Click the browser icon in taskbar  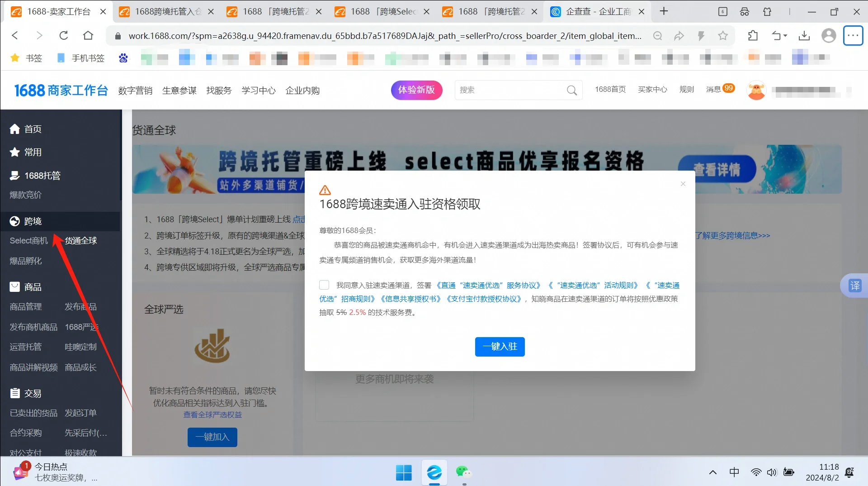point(434,473)
